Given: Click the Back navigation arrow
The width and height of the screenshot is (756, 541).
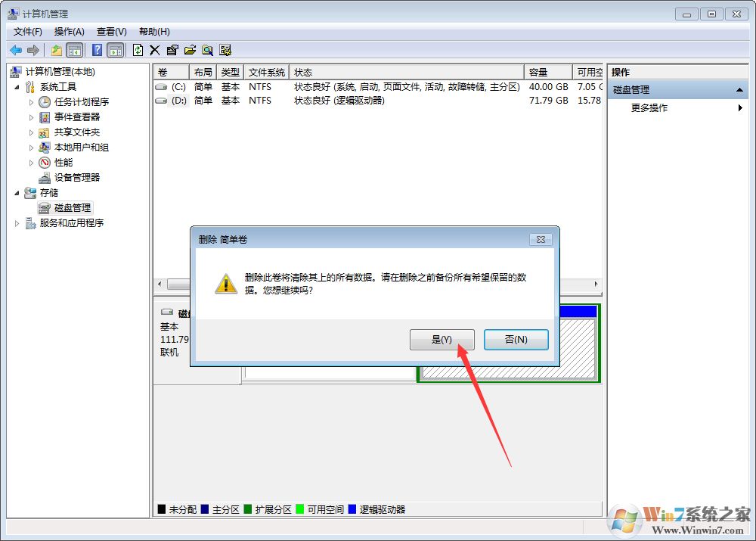Looking at the screenshot, I should point(15,50).
